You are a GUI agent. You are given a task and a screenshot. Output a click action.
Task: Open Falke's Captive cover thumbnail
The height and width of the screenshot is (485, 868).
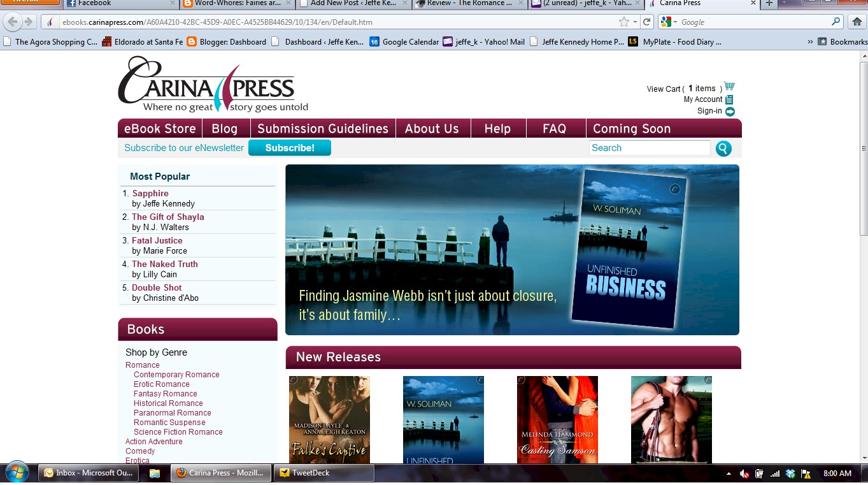click(329, 419)
